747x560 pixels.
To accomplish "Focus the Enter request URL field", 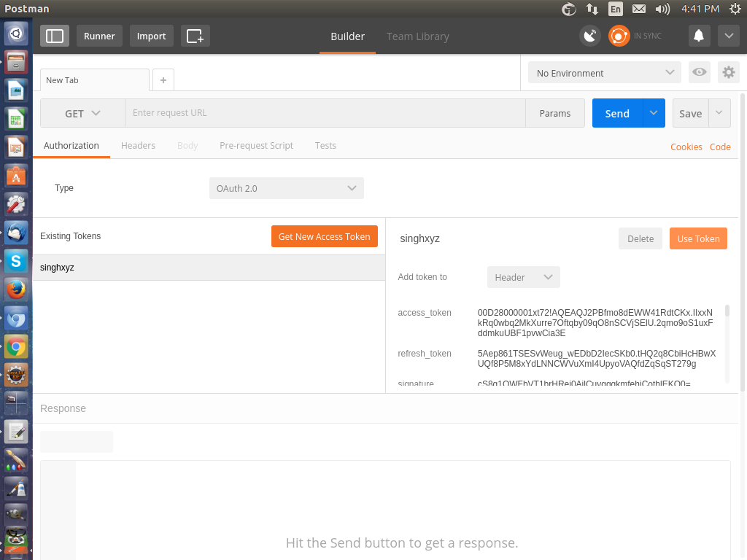I will [325, 113].
